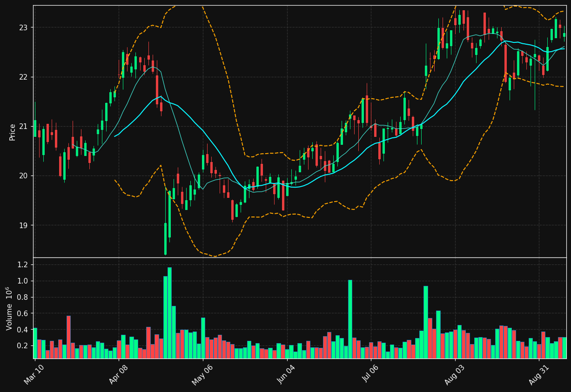The width and height of the screenshot is (571, 392).
Task: Select the 1.0 volume axis value
Action: click(x=23, y=281)
